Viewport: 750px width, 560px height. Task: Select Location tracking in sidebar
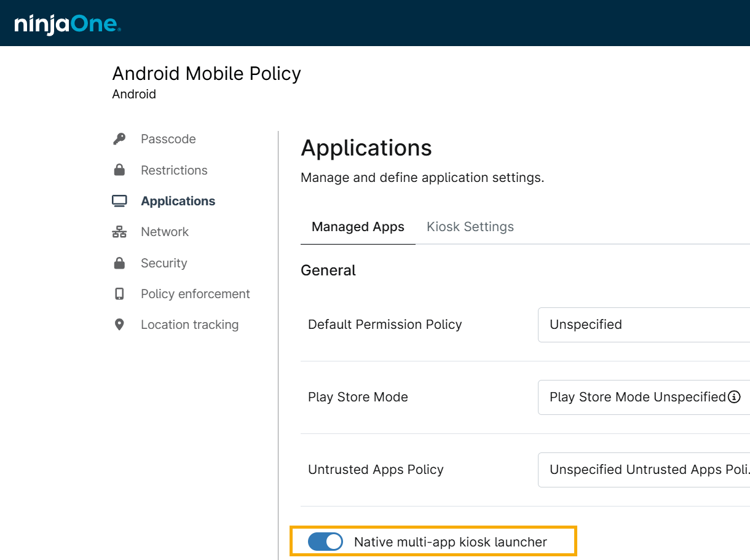pyautogui.click(x=189, y=325)
